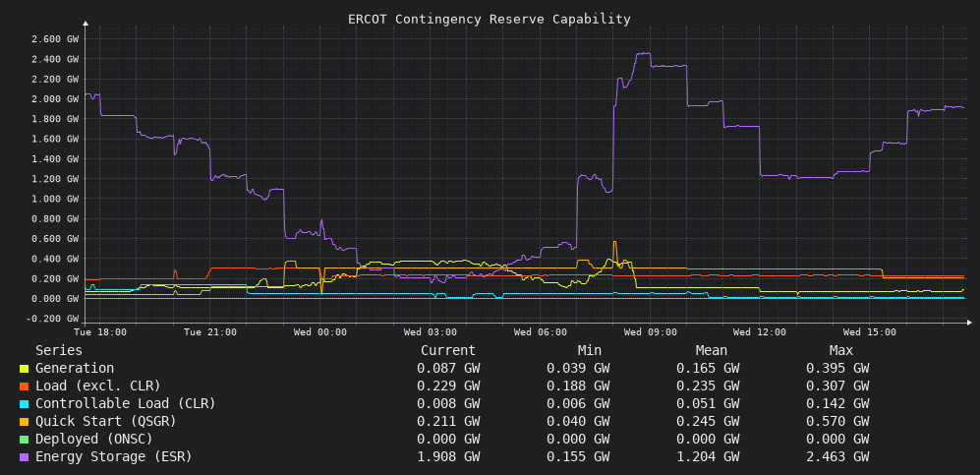Image resolution: width=980 pixels, height=475 pixels.
Task: Click the 1.400 GW y-axis label
Action: tap(55, 158)
